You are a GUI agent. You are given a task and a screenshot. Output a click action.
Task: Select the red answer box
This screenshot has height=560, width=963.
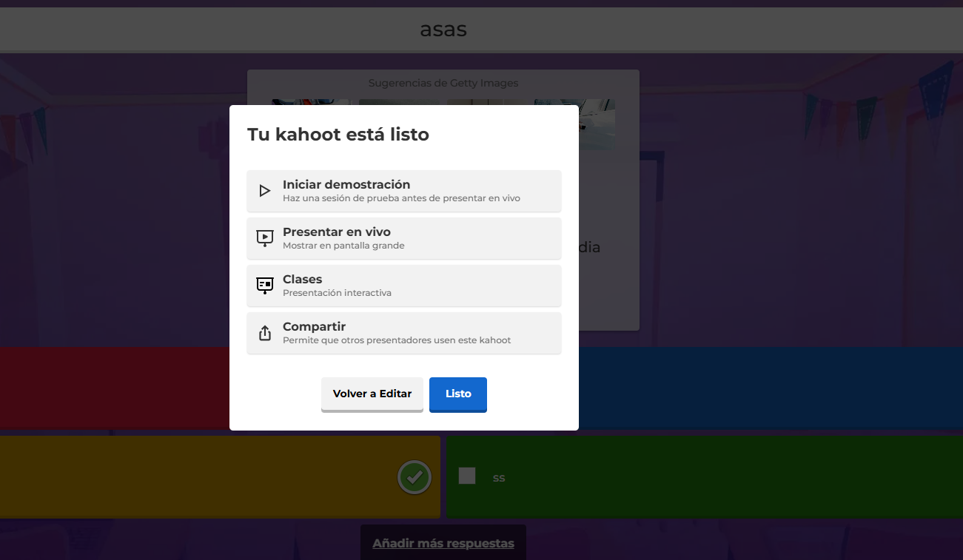115,388
